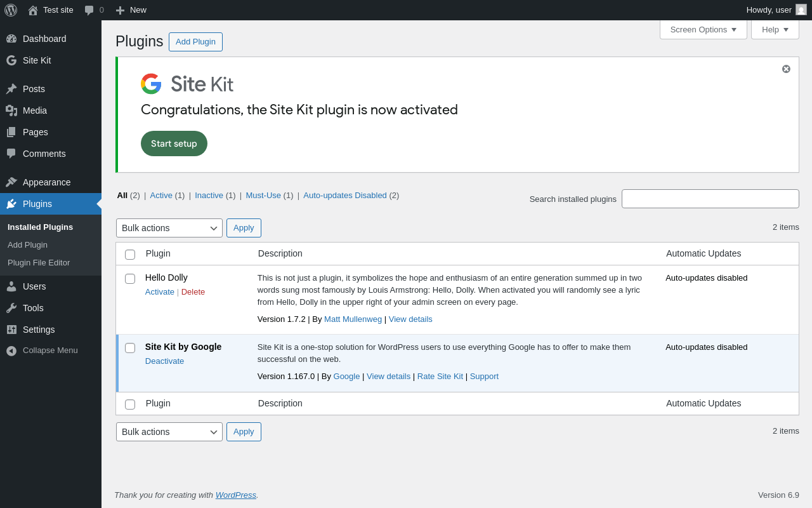The width and height of the screenshot is (812, 508).
Task: Click the WordPress logo icon
Action: coord(11,10)
